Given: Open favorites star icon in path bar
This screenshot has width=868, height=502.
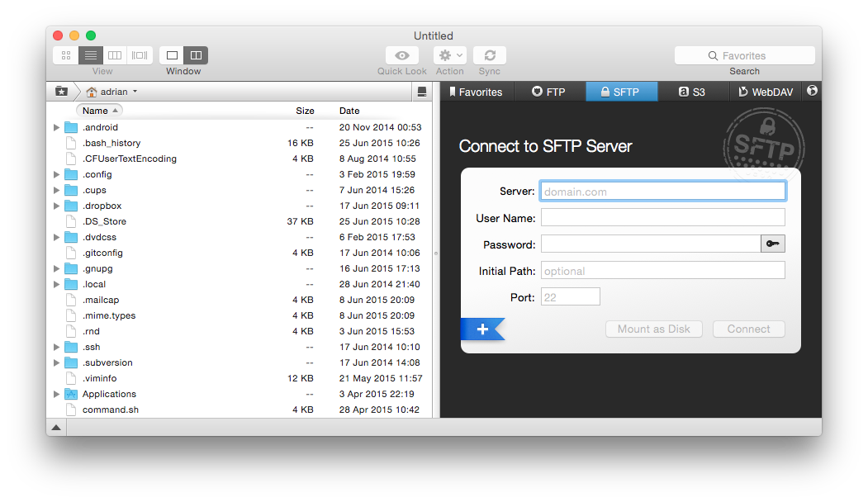Looking at the screenshot, I should pyautogui.click(x=61, y=92).
